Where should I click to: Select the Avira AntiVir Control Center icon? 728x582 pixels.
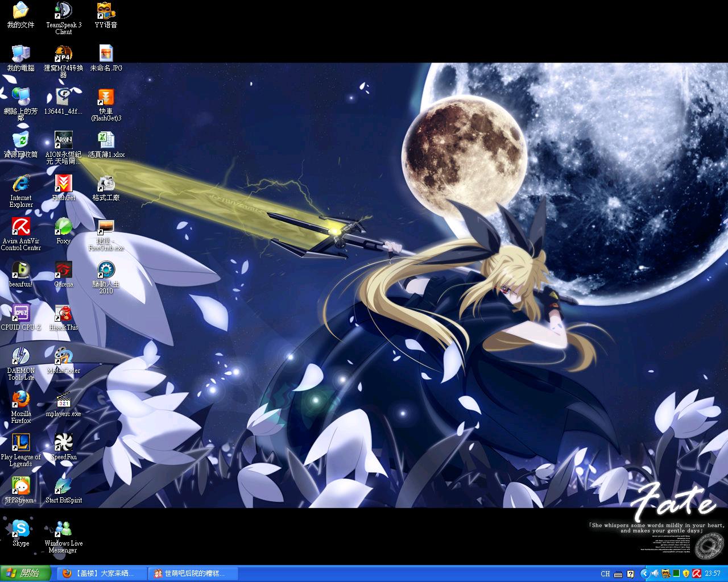tap(21, 227)
